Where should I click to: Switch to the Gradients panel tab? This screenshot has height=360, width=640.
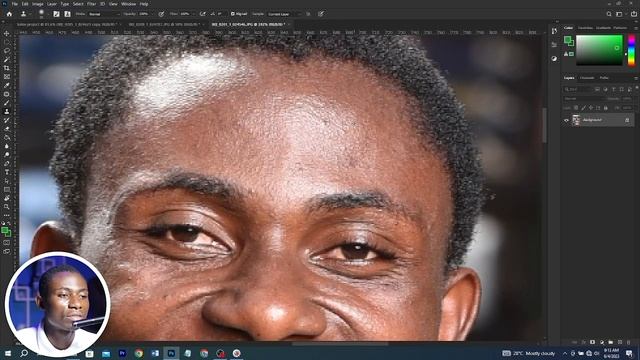tap(603, 28)
